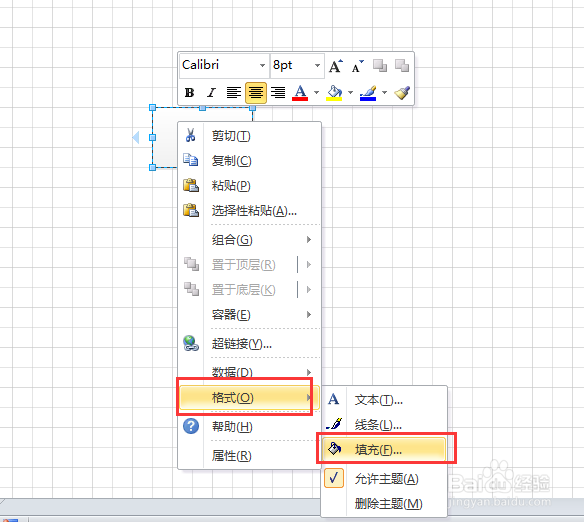Viewport: 584px width, 522px height.
Task: Open the 格式(O) submenu
Action: tap(250, 398)
